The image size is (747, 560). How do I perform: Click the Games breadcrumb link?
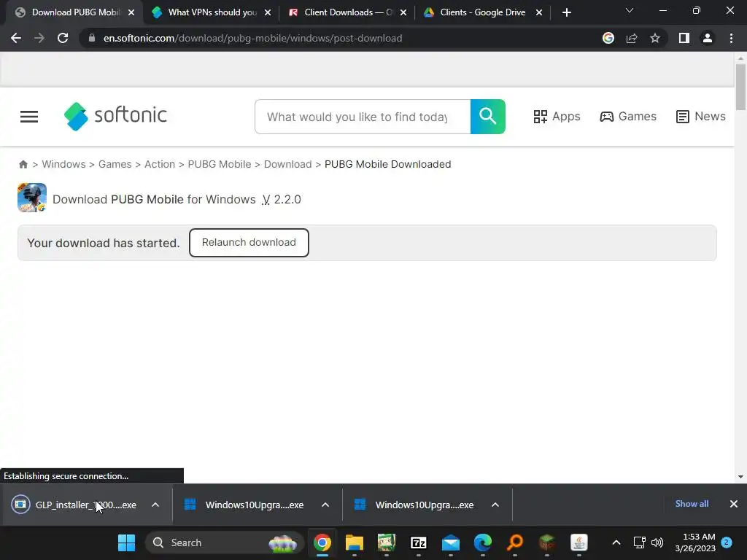(x=115, y=164)
